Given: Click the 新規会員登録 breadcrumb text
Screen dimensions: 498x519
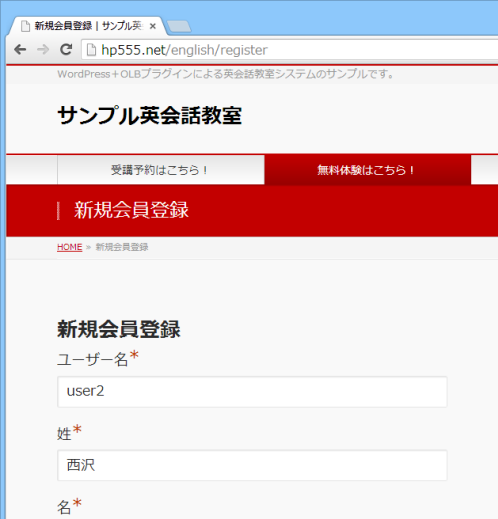Looking at the screenshot, I should 122,247.
